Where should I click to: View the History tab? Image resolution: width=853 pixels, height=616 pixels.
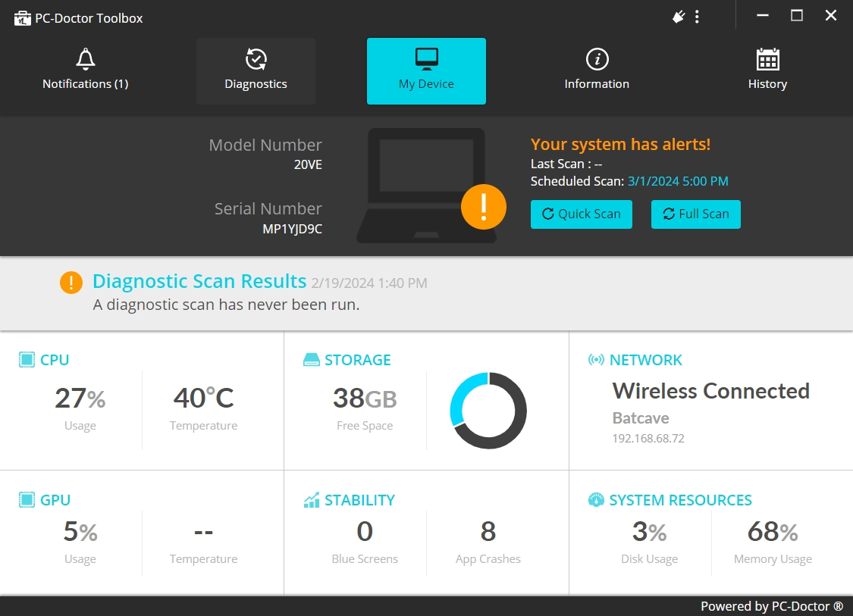[767, 70]
